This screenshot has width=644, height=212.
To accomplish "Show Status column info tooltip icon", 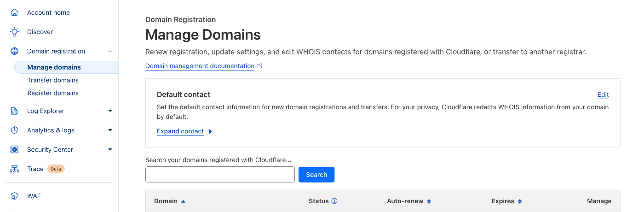I will click(x=334, y=201).
